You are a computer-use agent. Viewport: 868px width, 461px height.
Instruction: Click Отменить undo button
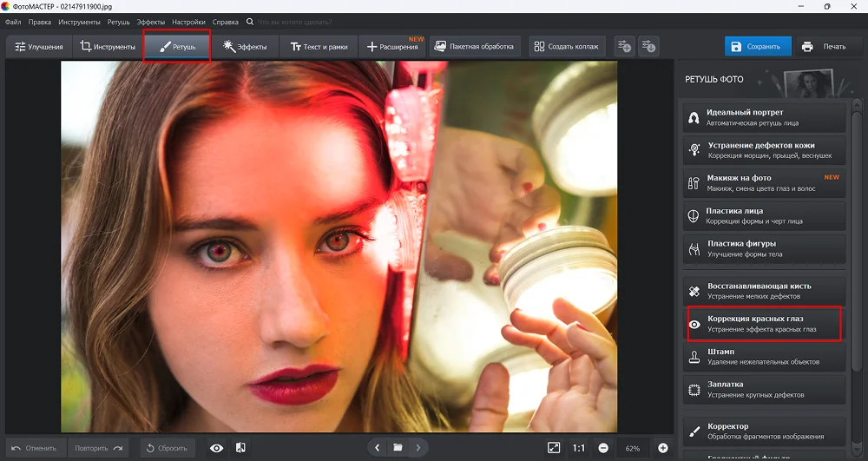[35, 448]
